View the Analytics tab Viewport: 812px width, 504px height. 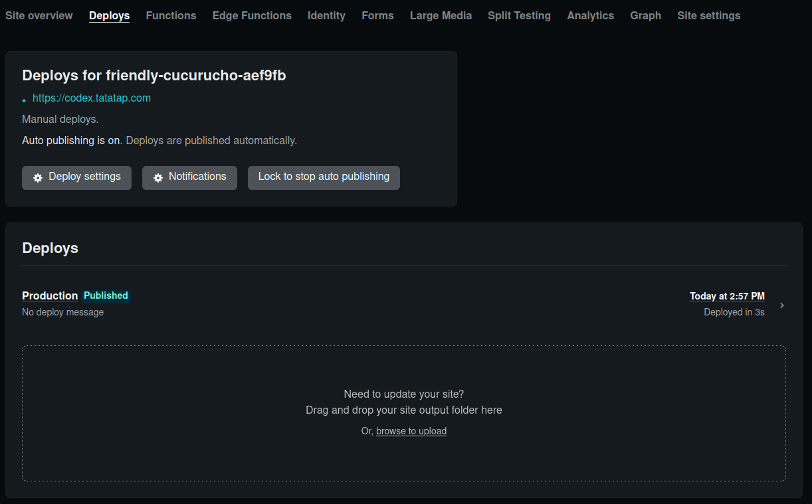point(590,15)
